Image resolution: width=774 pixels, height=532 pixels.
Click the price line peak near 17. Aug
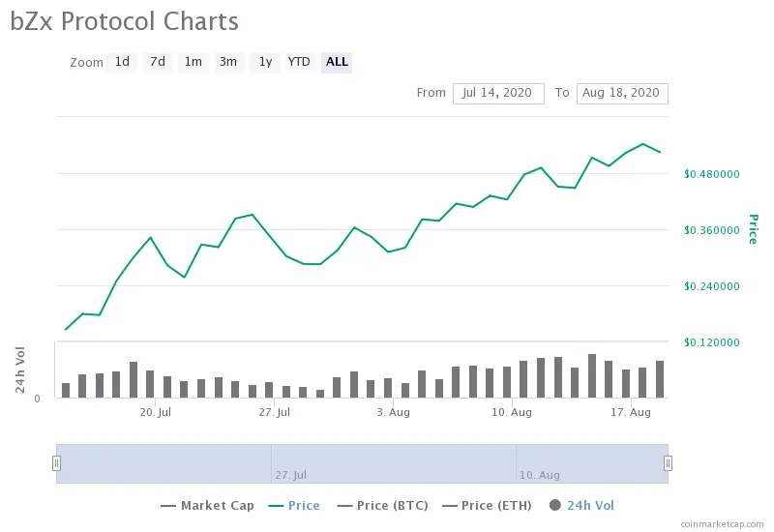click(643, 144)
